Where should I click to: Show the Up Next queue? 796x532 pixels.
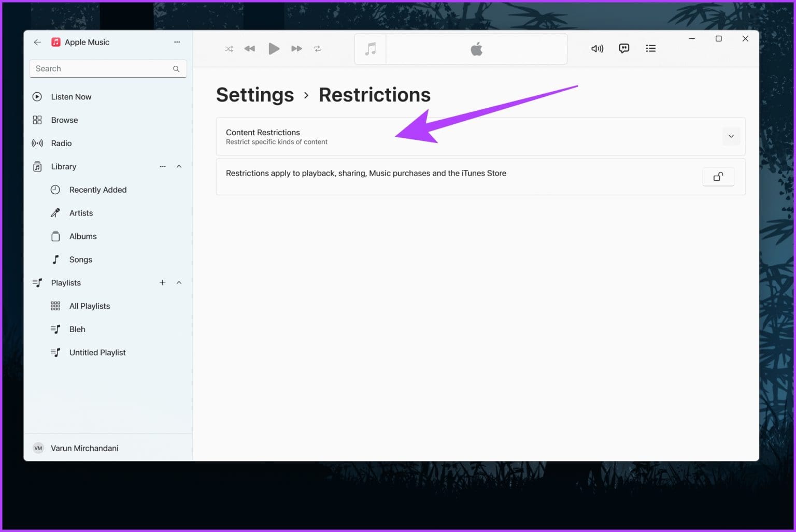click(x=651, y=48)
